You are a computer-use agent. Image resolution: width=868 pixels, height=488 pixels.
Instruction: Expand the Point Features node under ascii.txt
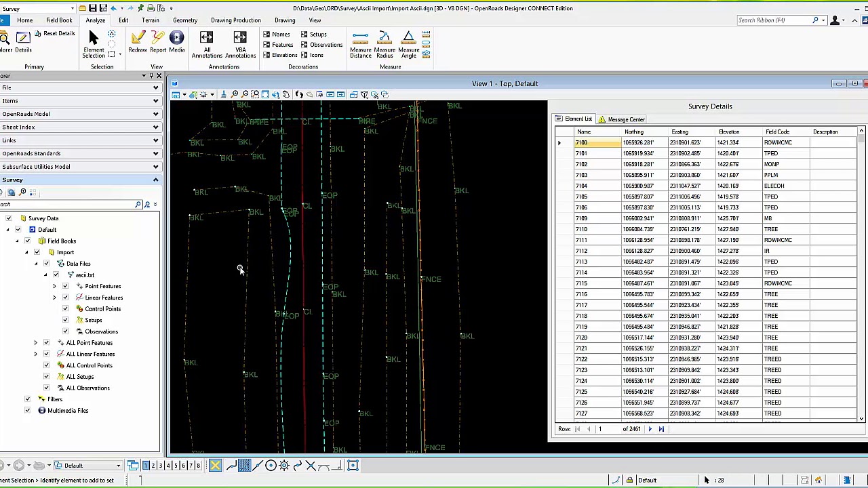click(54, 286)
